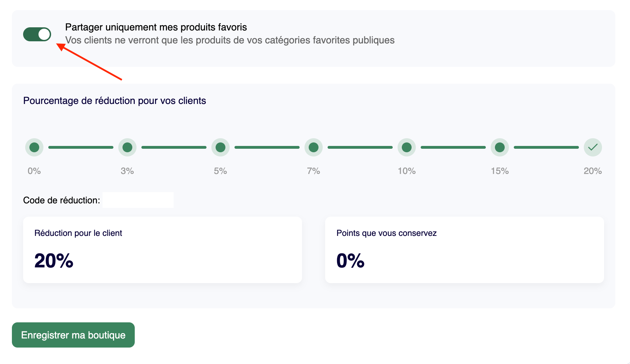Viewport: 630px width, 364px height.
Task: Save the shop settings
Action: (x=73, y=335)
